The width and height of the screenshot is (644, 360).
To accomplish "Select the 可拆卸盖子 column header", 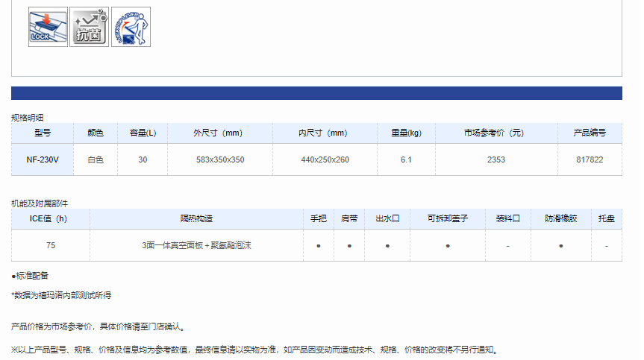I will (x=448, y=218).
